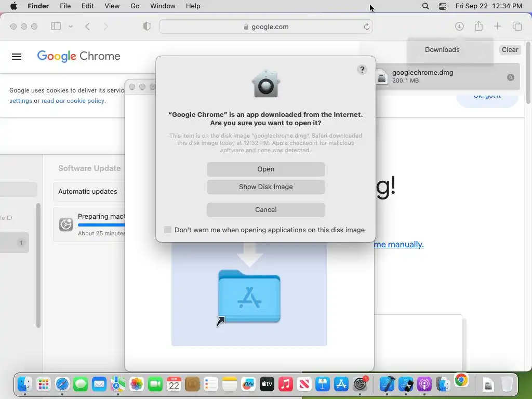Open the View menu
532x399 pixels.
(x=112, y=6)
